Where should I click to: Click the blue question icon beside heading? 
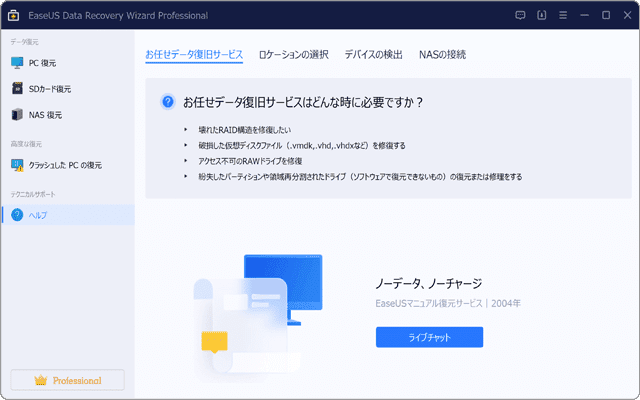coord(168,102)
